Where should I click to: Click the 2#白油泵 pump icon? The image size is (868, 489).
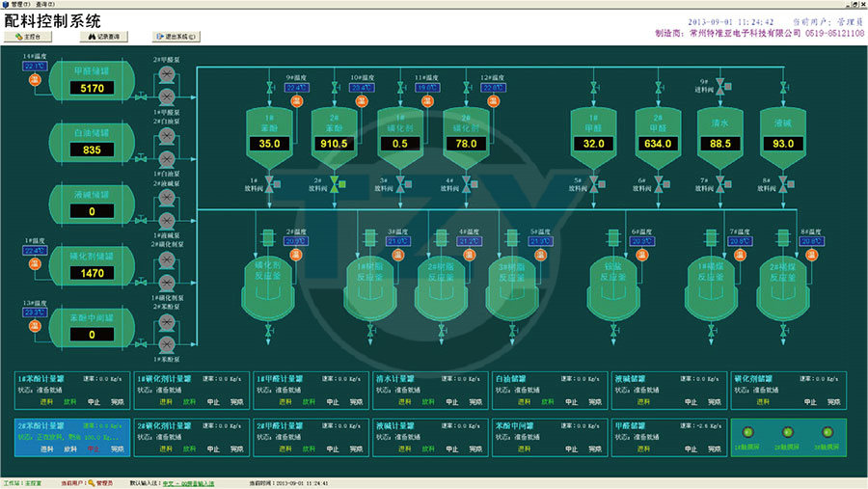click(x=166, y=135)
